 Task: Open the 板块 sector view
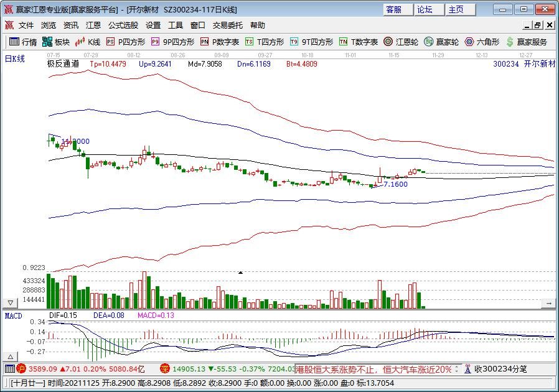tap(55, 42)
